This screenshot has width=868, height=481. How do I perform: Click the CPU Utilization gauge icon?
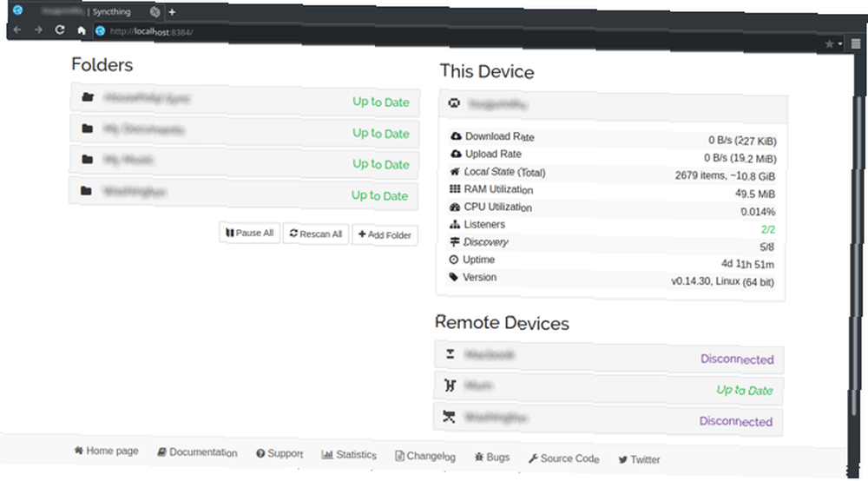click(x=455, y=207)
